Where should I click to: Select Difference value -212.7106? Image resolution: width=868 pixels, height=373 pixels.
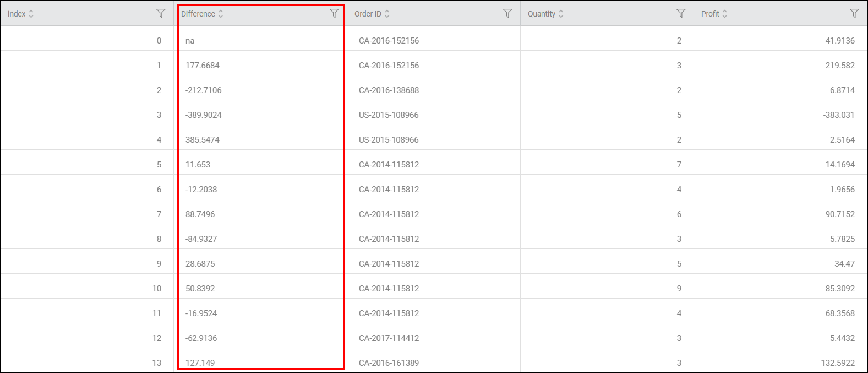[x=204, y=90]
